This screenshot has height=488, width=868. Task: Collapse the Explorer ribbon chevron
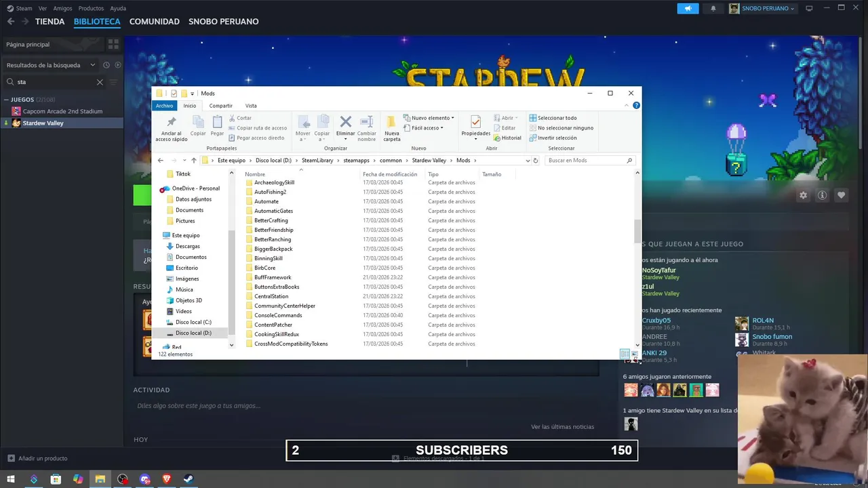coord(627,106)
